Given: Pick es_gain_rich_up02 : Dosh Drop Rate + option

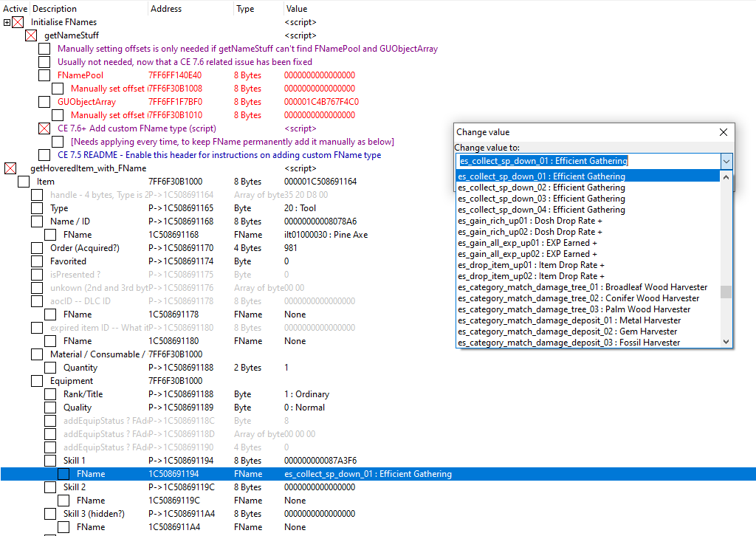Looking at the screenshot, I should coord(588,232).
